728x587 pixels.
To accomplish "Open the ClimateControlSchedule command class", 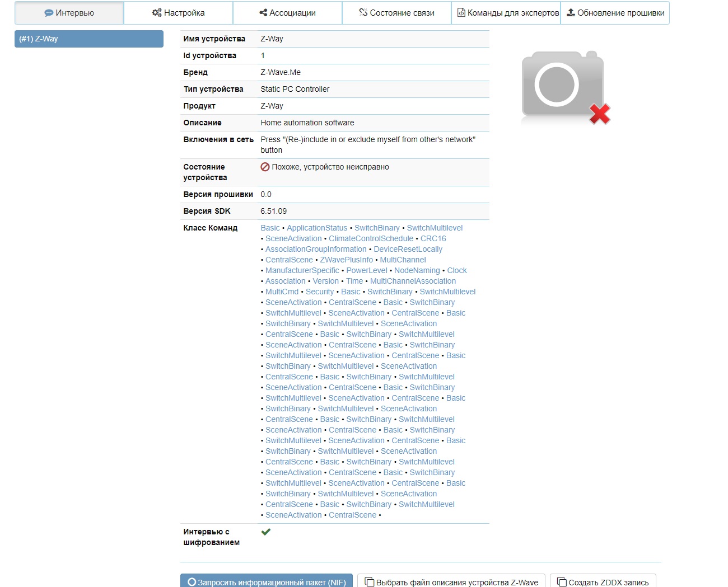I will click(x=371, y=238).
